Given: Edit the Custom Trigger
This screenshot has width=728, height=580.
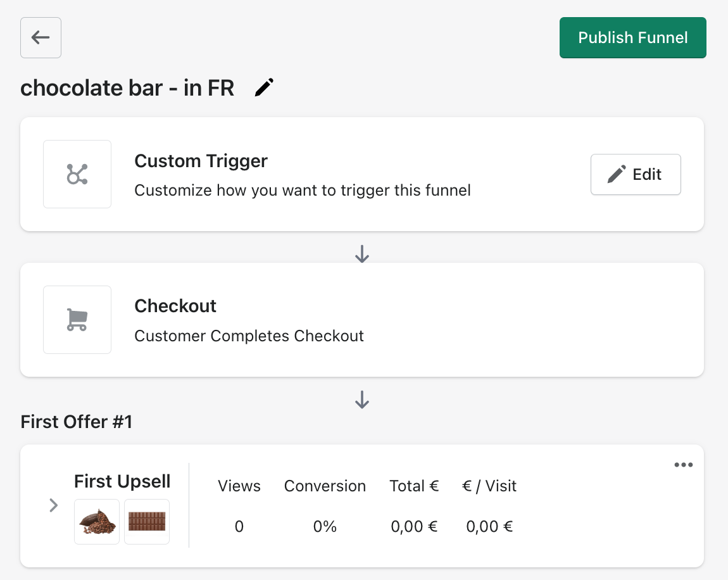Looking at the screenshot, I should [x=636, y=174].
